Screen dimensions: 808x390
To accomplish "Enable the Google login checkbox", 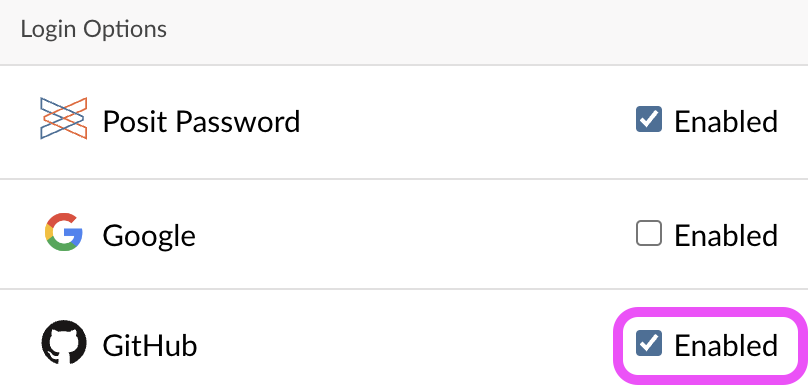I will (649, 233).
